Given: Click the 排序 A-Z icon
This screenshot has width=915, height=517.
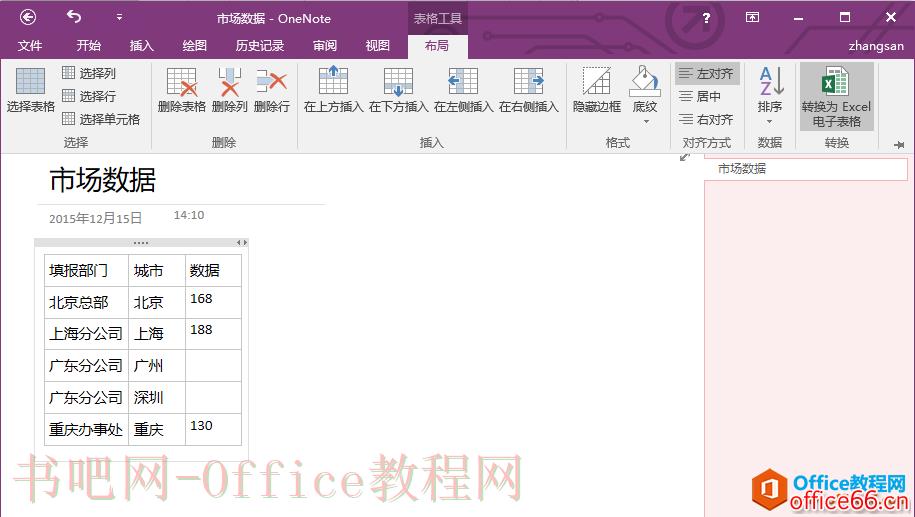Looking at the screenshot, I should tap(770, 82).
